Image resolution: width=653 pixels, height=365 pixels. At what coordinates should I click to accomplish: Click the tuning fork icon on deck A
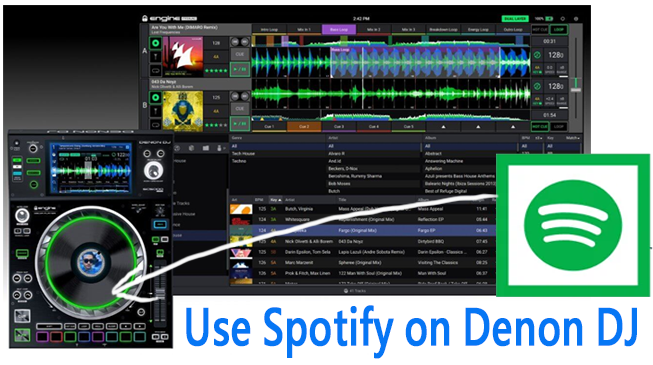click(x=155, y=57)
